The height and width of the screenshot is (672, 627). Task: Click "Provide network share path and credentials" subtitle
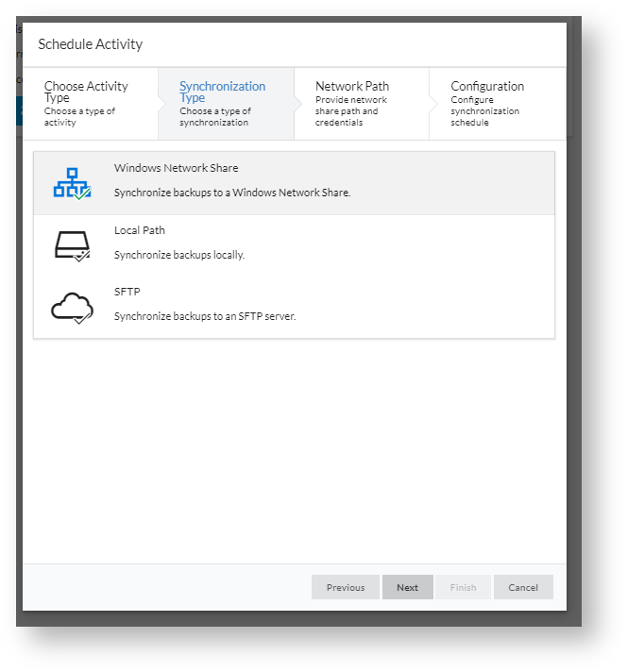[351, 111]
